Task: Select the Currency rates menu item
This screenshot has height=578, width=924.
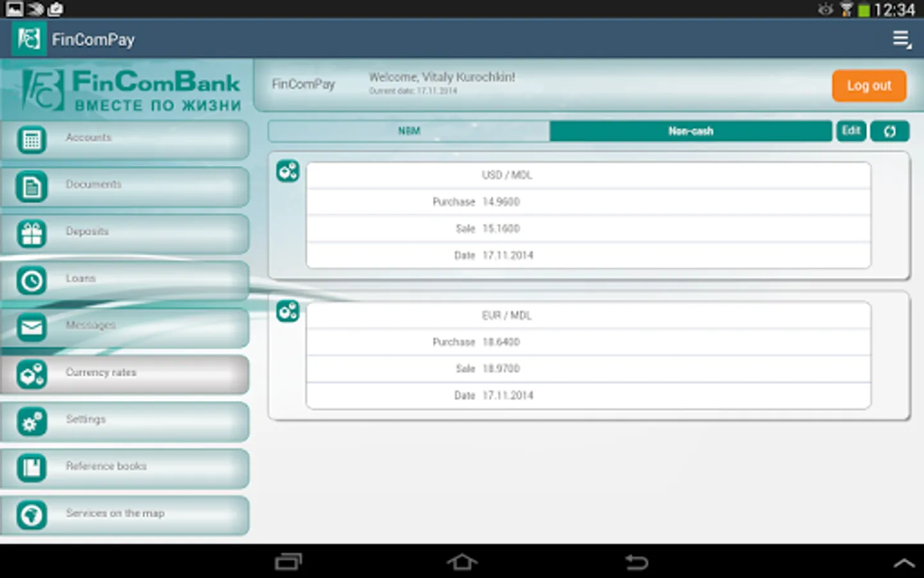Action: point(125,374)
